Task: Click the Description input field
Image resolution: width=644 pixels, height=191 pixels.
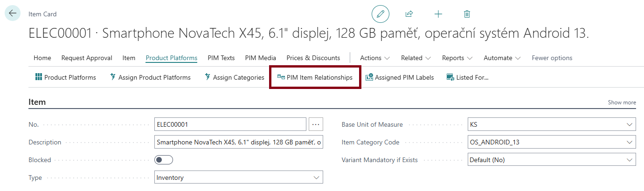Action: [238, 142]
